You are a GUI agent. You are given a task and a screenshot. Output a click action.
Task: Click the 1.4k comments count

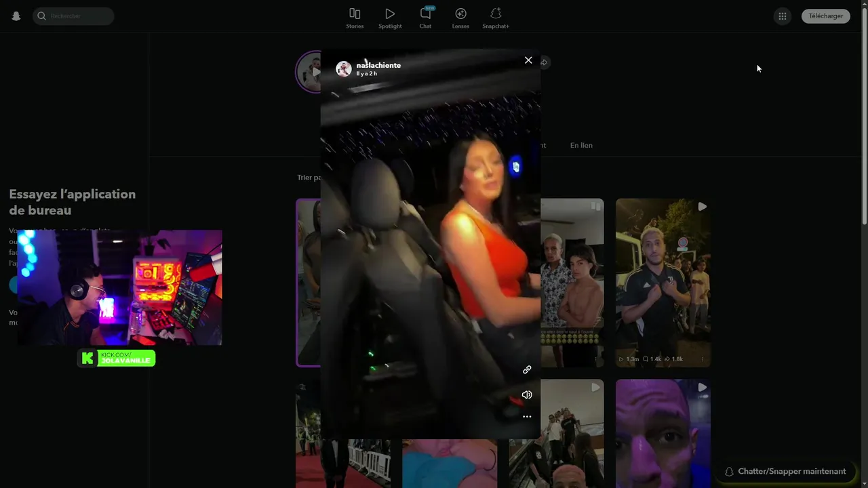(652, 359)
